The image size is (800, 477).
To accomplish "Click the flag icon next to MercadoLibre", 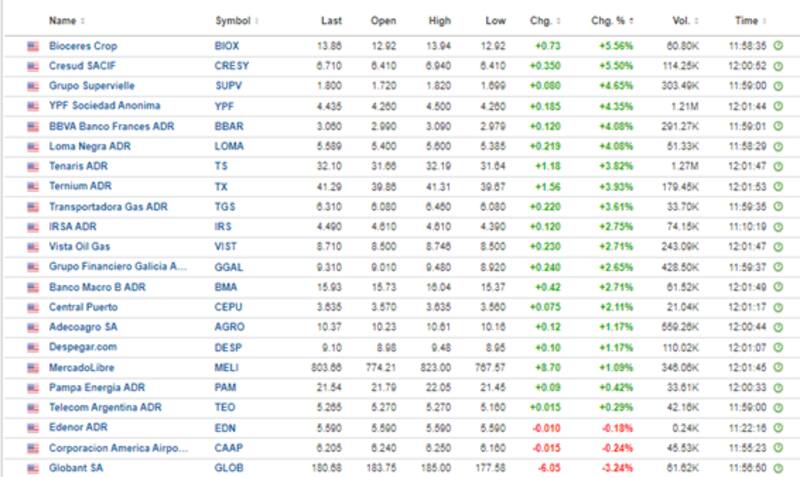I will [32, 367].
